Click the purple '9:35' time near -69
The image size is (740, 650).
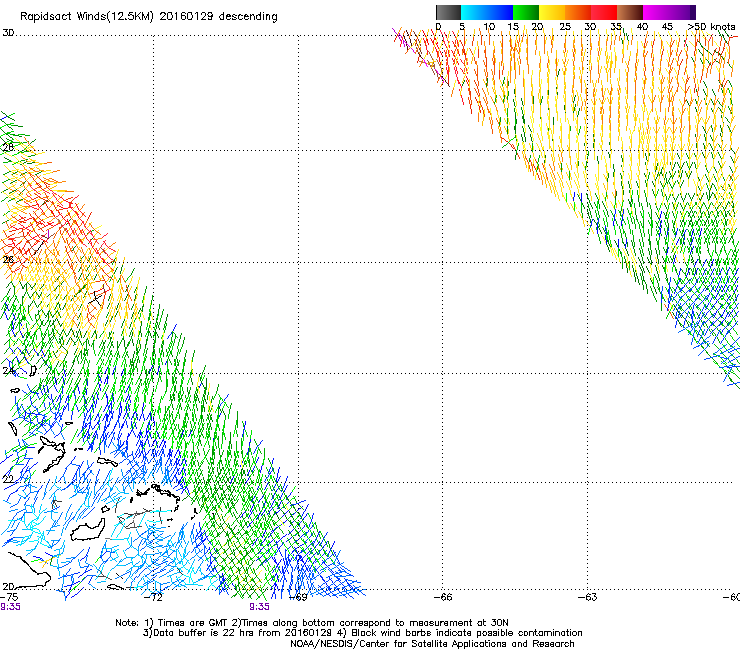point(259,607)
